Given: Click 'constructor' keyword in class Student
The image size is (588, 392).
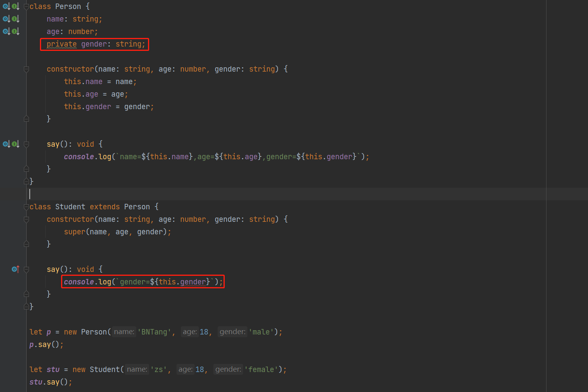Looking at the screenshot, I should click(70, 219).
